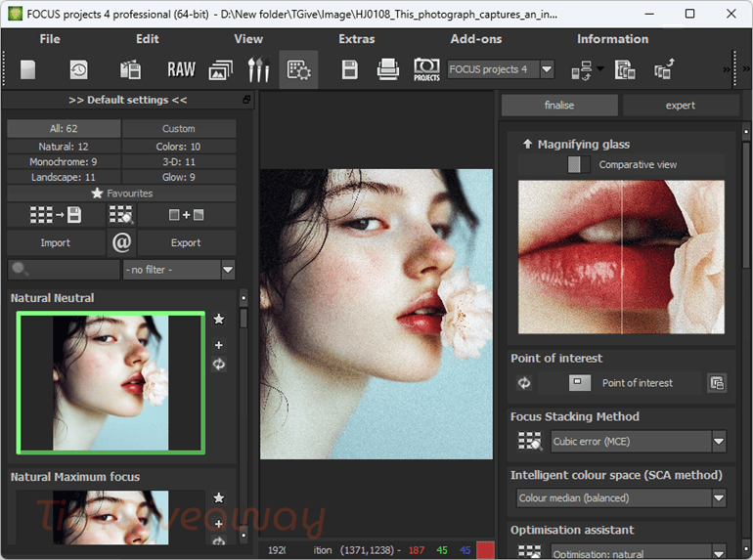Screen dimensions: 753x560
Task: Open the Extras menu
Action: click(x=357, y=39)
